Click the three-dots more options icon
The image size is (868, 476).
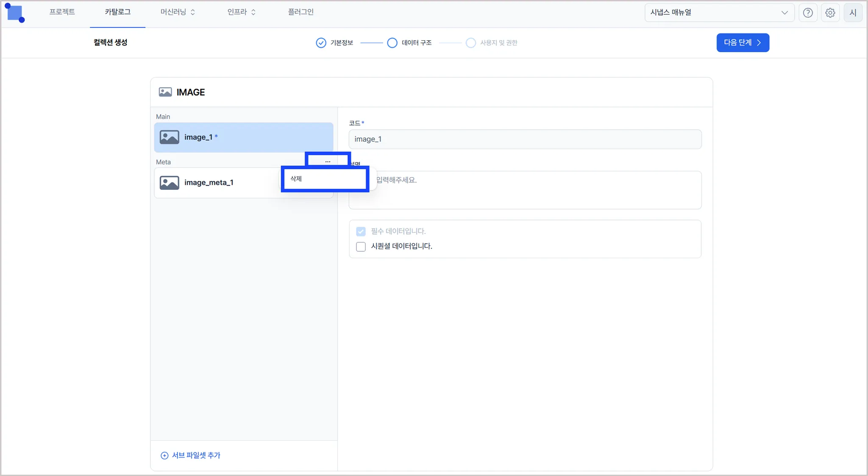click(328, 161)
